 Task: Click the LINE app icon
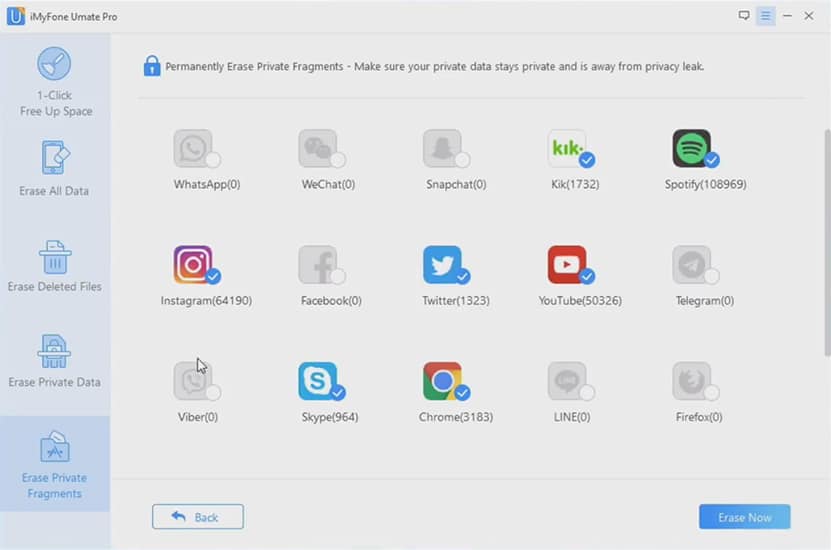(567, 381)
